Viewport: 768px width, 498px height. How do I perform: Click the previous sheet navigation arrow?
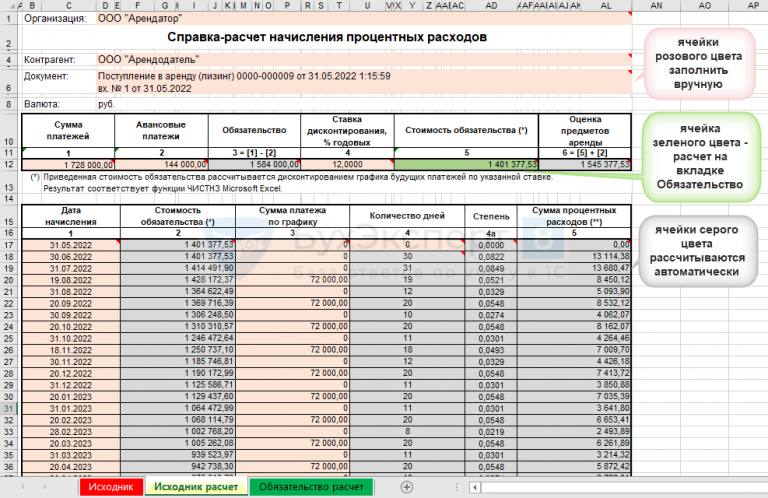point(23,487)
